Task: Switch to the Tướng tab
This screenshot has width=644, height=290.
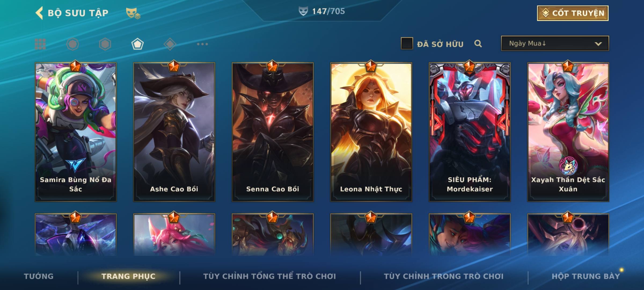Action: [x=39, y=276]
